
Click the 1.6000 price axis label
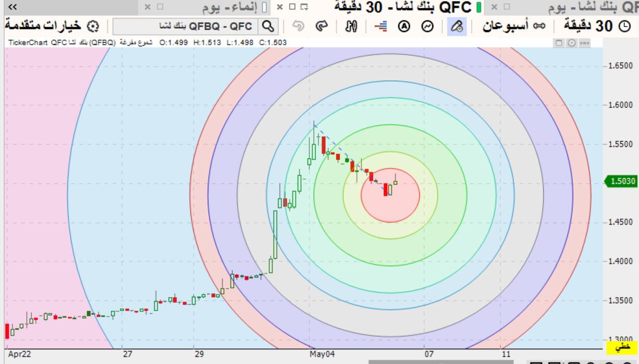[x=621, y=105]
